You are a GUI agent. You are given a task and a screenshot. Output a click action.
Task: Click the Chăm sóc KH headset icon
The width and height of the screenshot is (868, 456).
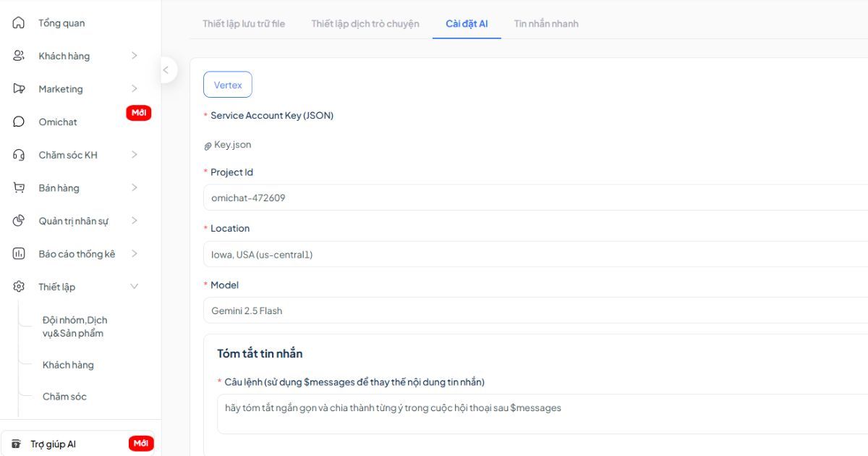19,155
